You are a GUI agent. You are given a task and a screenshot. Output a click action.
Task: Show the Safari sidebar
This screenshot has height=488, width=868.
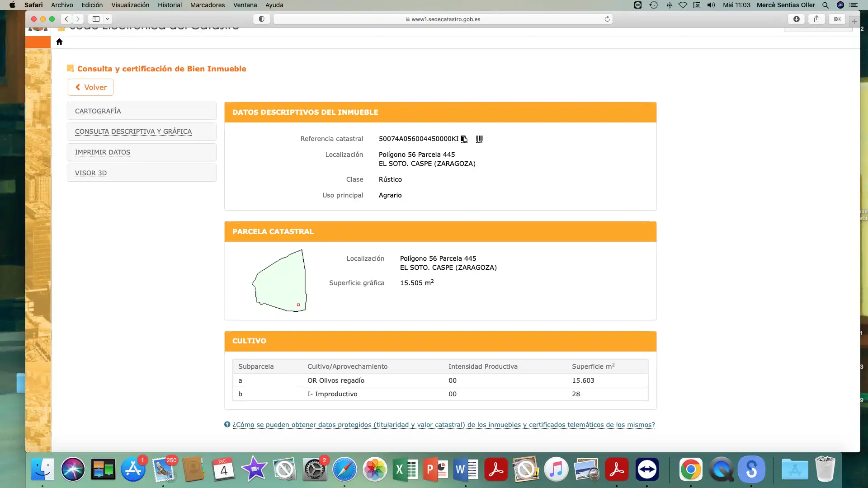(x=96, y=19)
